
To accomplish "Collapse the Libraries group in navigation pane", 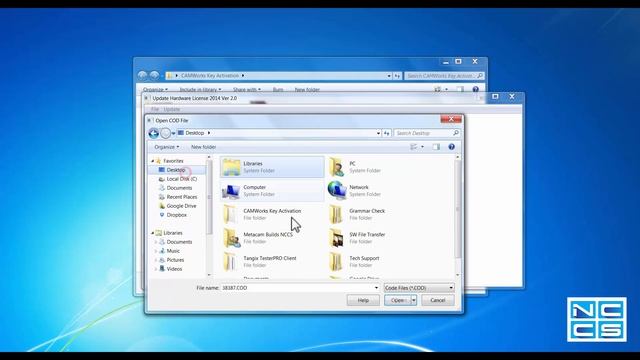I will point(153,233).
